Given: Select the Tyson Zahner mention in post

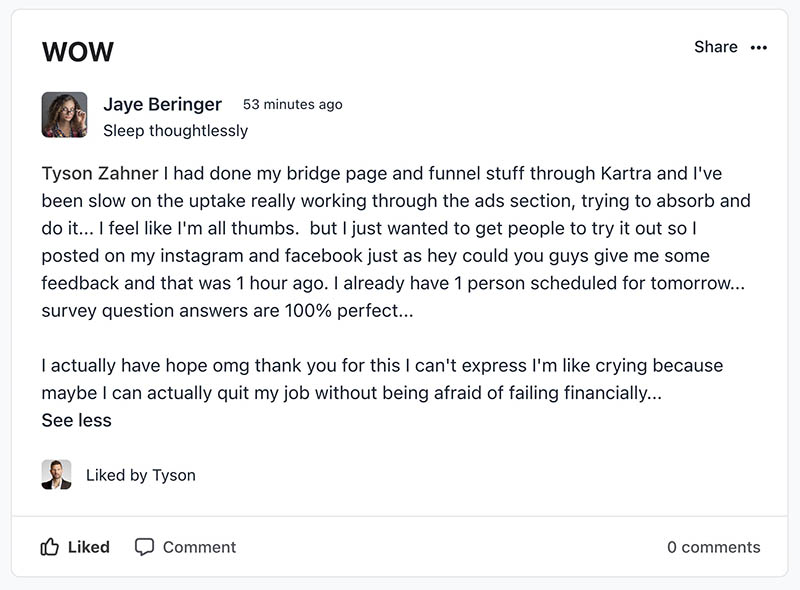Looking at the screenshot, I should 100,174.
